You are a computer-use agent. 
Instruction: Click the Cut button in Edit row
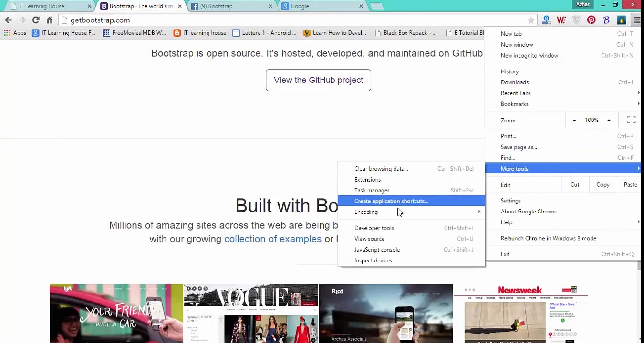[x=575, y=185]
